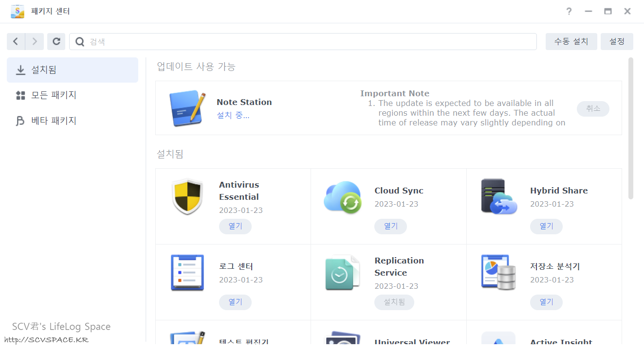Image resolution: width=644 pixels, height=350 pixels.
Task: Click the Universal Viewer title text
Action: [x=412, y=343]
